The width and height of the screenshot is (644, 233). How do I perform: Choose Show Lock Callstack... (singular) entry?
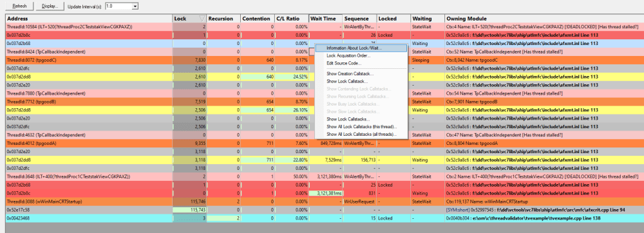point(361,81)
